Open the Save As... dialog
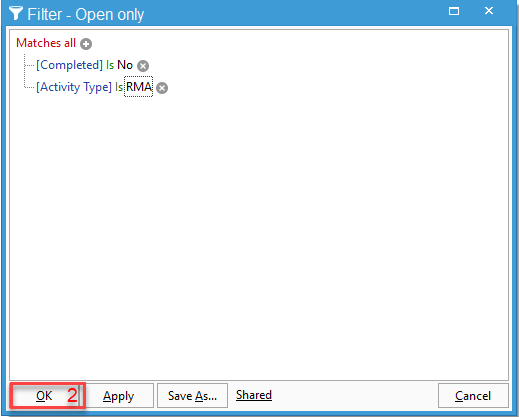519x417 pixels. (x=192, y=396)
